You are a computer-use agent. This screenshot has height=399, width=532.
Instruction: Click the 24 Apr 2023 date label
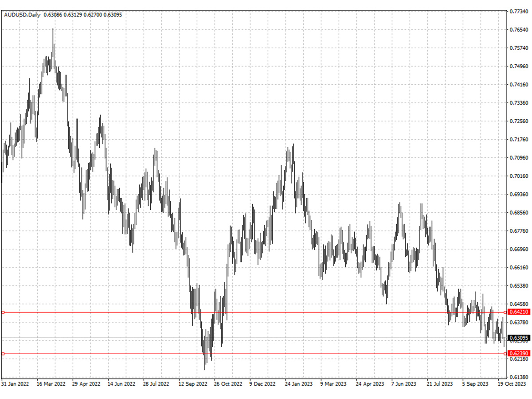coord(370,384)
